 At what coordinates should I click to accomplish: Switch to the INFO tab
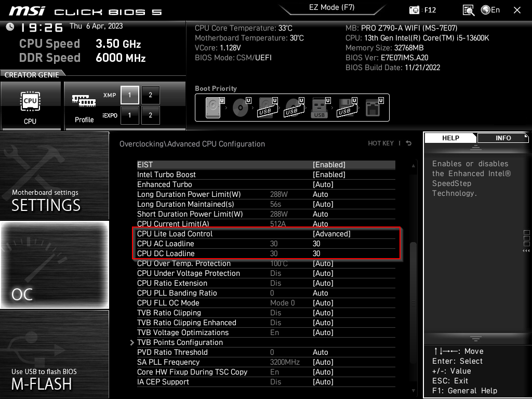coord(503,138)
